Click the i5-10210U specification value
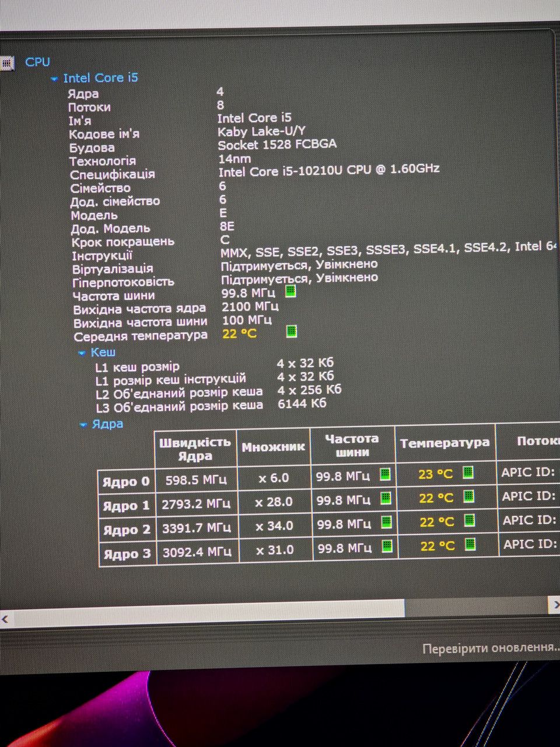The height and width of the screenshot is (747, 560). click(x=329, y=170)
